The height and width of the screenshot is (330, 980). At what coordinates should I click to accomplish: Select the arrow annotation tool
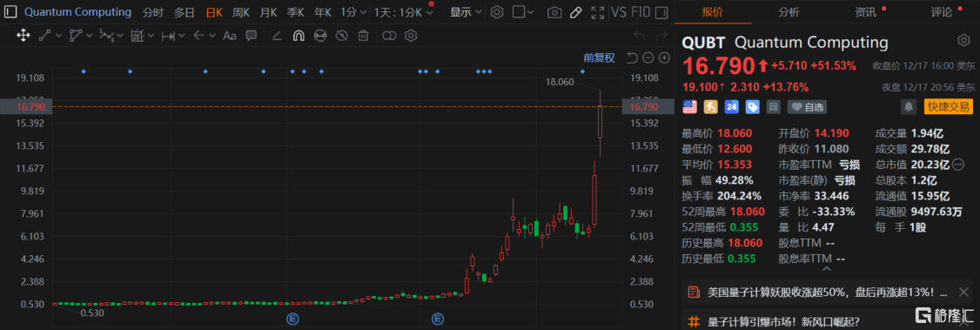pos(198,36)
